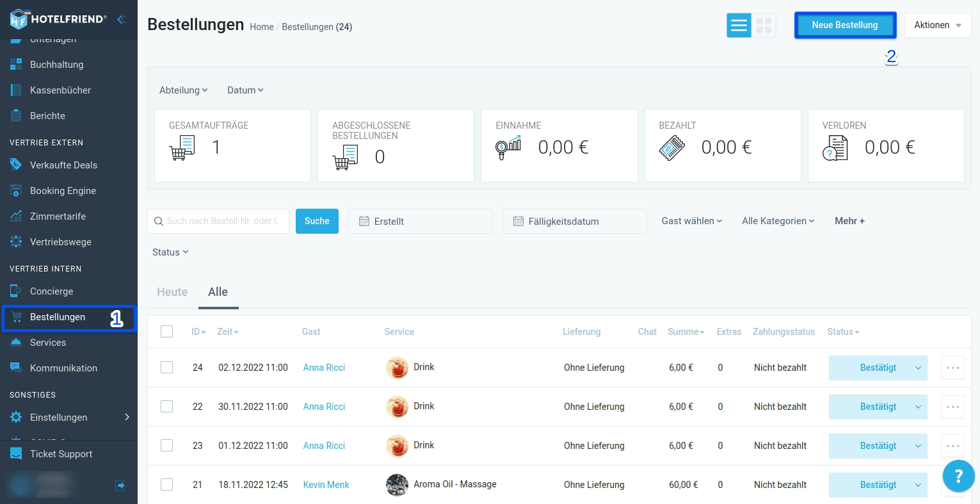Open three-dots menu for order 24
The width and height of the screenshot is (980, 504).
[952, 368]
